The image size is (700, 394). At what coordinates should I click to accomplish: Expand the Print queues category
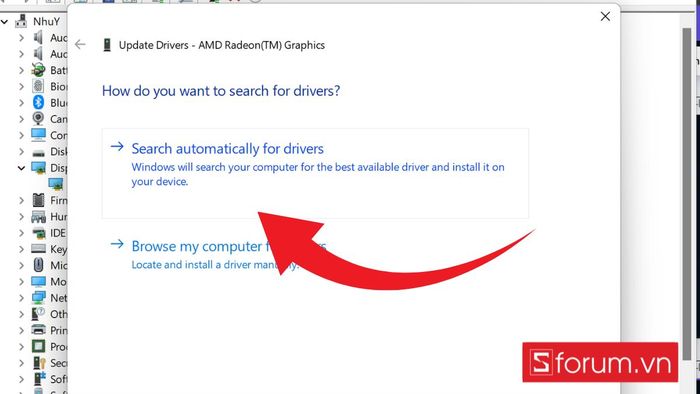(x=21, y=330)
